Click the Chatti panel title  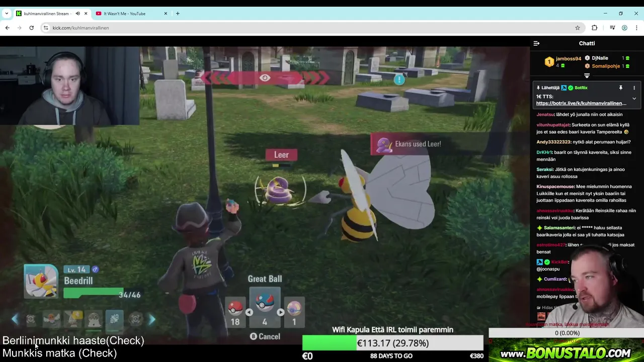(587, 43)
